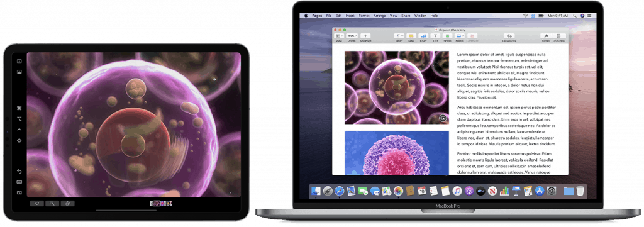Image resolution: width=644 pixels, height=227 pixels.
Task: Open the Window menu
Action: point(420,16)
